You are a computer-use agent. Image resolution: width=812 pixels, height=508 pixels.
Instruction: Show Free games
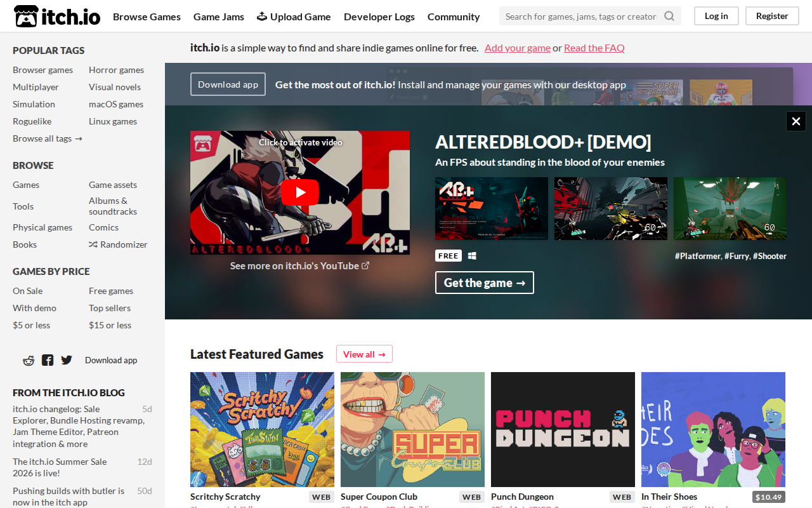coord(111,291)
